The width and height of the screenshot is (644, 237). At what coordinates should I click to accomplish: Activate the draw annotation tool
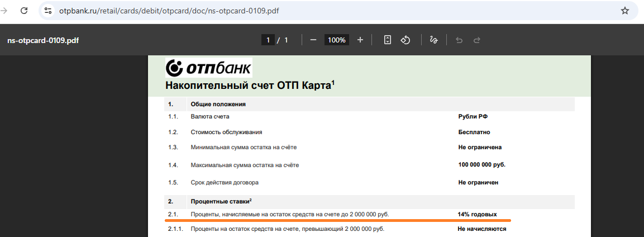point(433,40)
